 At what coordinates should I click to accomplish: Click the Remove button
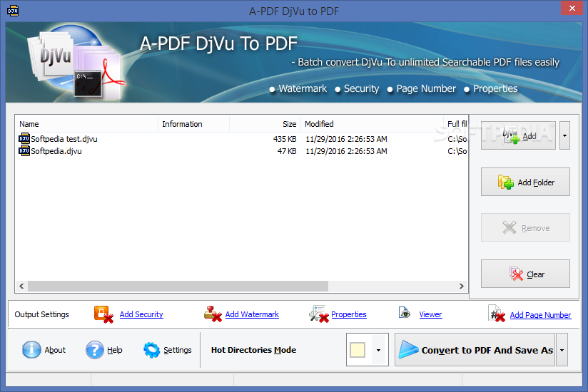click(x=525, y=227)
